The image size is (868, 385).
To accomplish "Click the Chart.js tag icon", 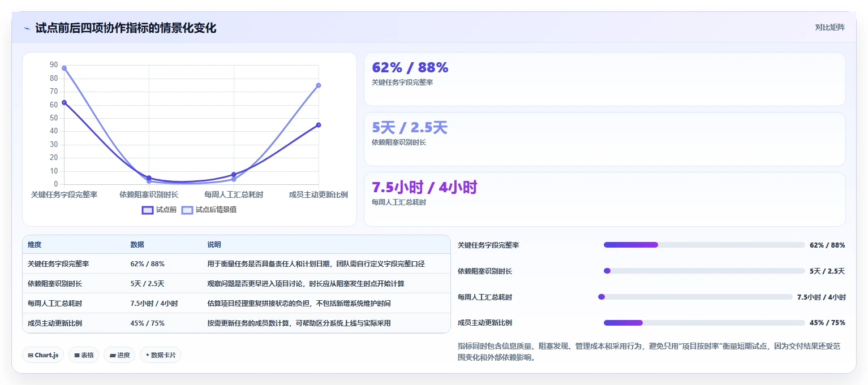I will click(x=31, y=355).
